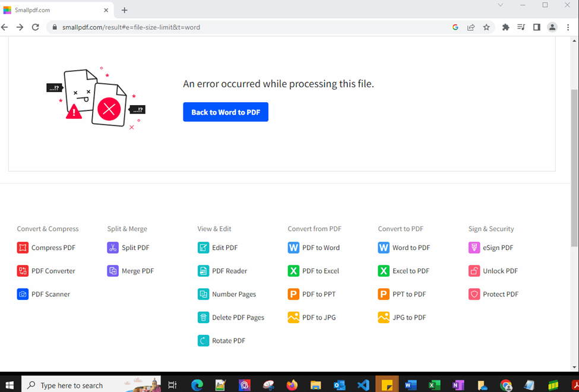Click the vertical page scrollbar thumb

[x=574, y=168]
